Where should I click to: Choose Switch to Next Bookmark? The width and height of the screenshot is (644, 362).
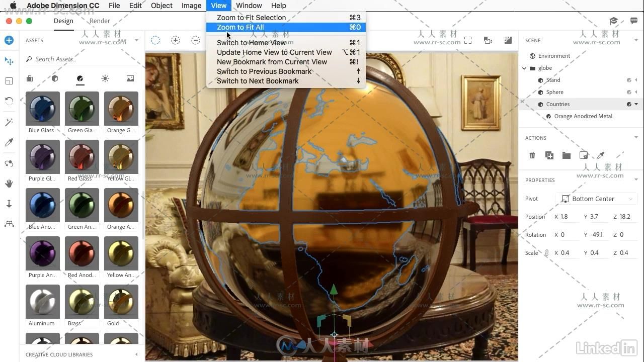point(286,81)
